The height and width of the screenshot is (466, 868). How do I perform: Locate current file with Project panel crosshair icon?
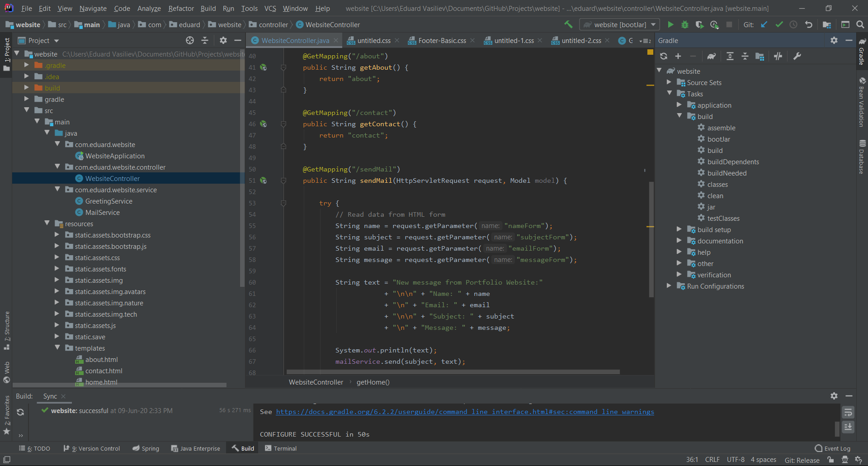(190, 41)
